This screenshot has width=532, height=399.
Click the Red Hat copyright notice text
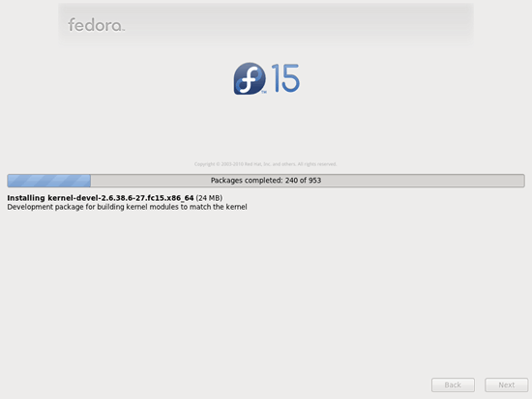[x=265, y=164]
